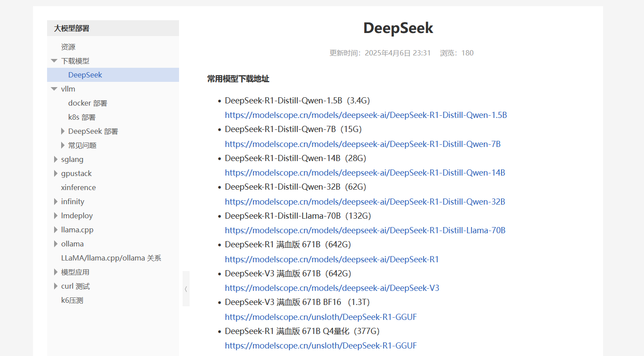Expand the gpustack node arrow
The image size is (644, 356).
pyautogui.click(x=56, y=173)
